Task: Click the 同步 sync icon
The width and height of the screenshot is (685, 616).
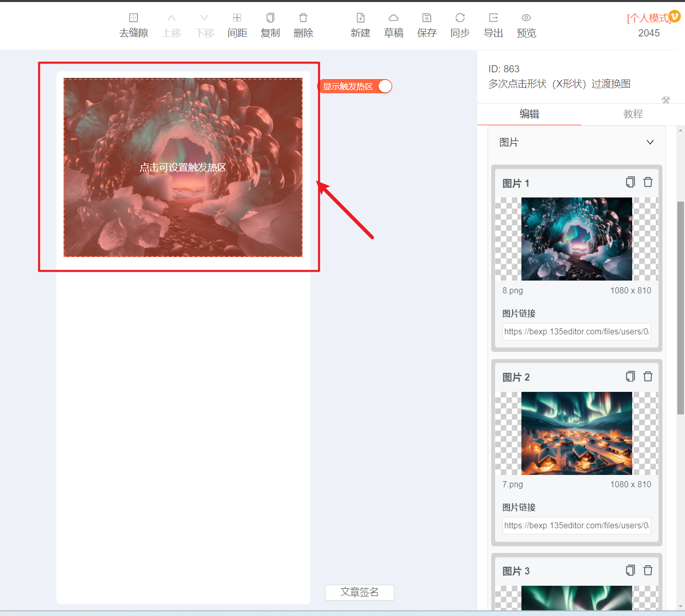Action: [x=460, y=18]
